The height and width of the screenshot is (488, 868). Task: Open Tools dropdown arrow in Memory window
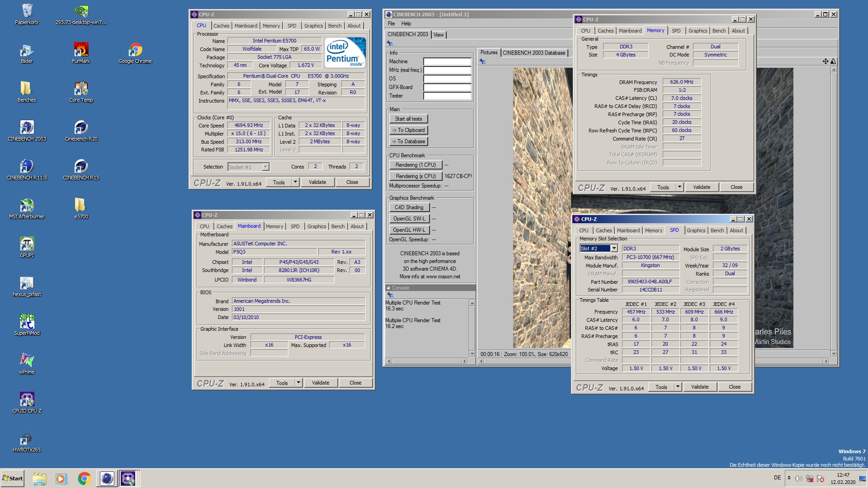pos(679,187)
